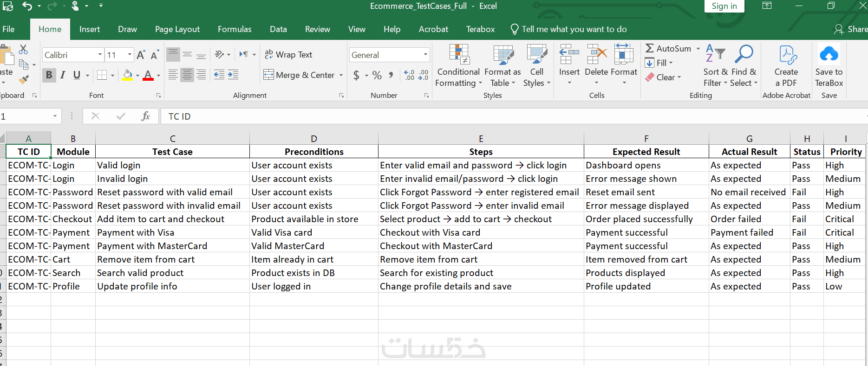Click the Tell me what you want field
868x366 pixels.
574,29
